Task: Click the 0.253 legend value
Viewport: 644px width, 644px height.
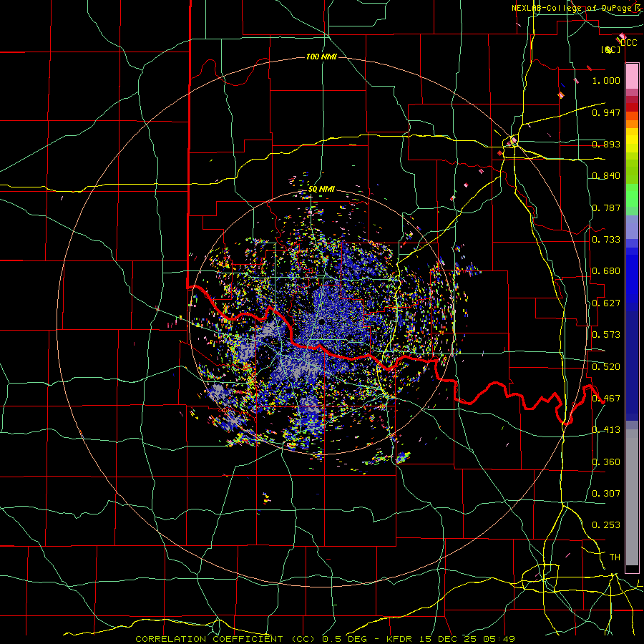Action: tap(606, 525)
